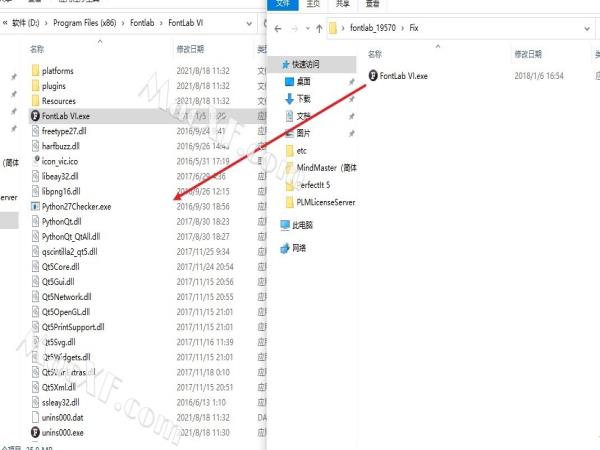The image size is (600, 450).
Task: Click the unins000.dat file icon
Action: [36, 417]
